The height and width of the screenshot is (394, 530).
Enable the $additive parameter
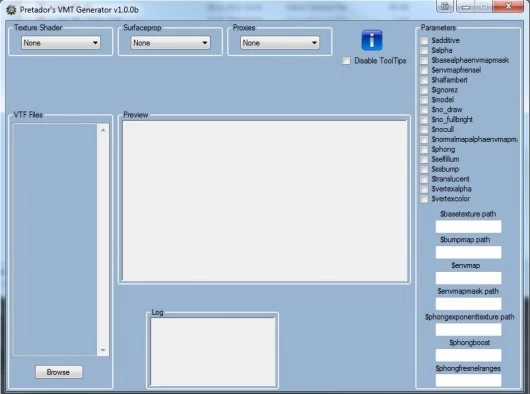[424, 41]
